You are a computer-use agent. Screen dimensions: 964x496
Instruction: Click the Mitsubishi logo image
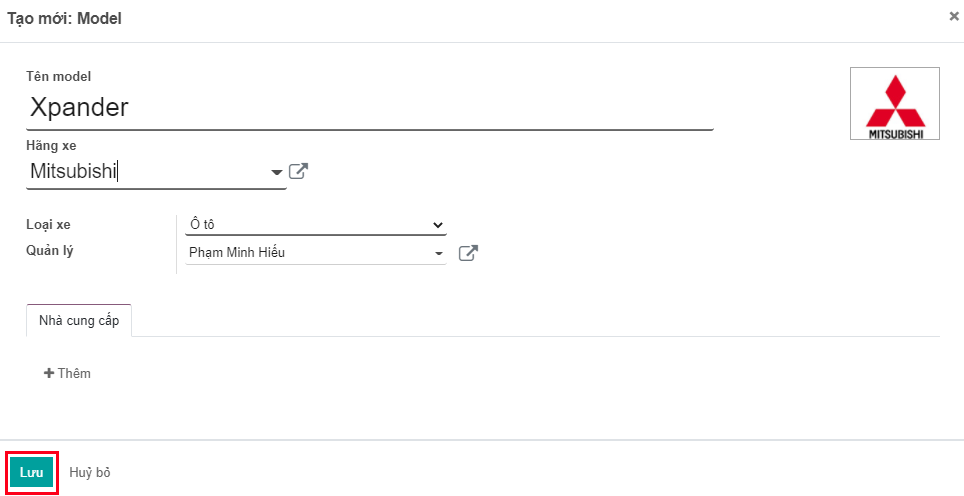point(895,103)
